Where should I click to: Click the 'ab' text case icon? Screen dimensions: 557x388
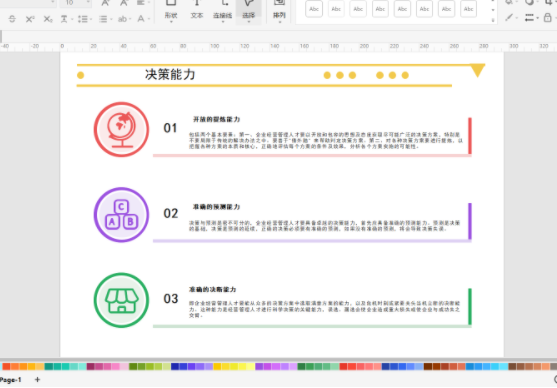click(122, 19)
